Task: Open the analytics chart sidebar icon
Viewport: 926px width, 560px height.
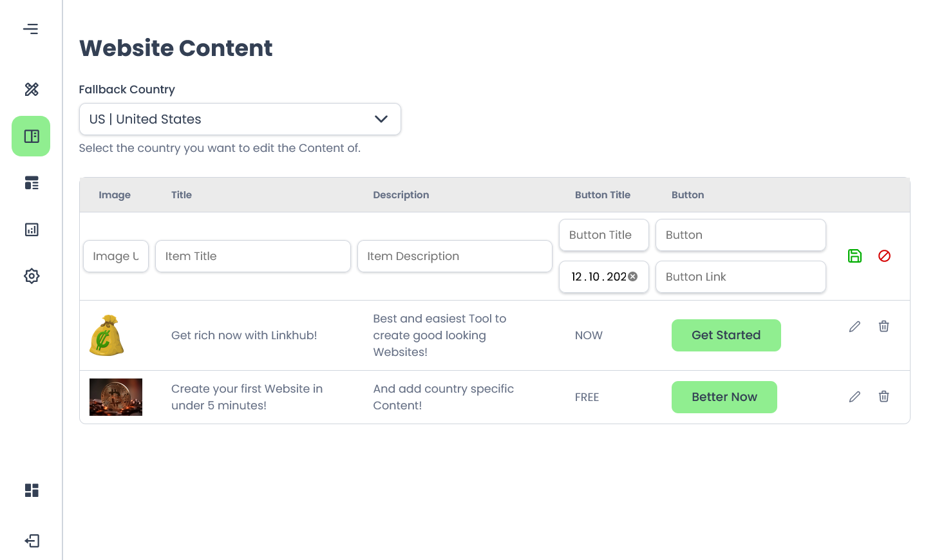Action: (32, 230)
